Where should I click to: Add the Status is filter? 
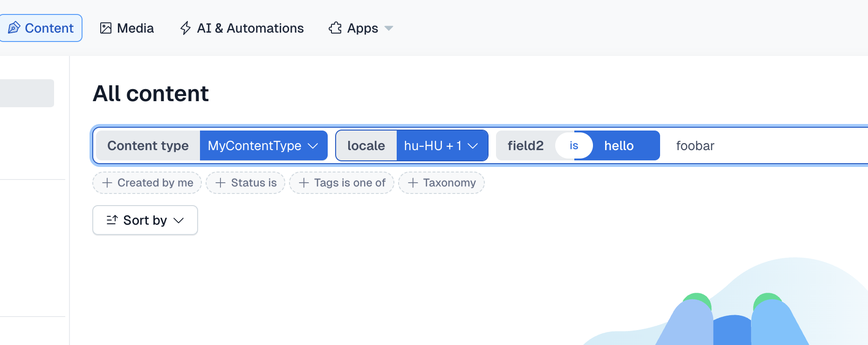click(245, 183)
